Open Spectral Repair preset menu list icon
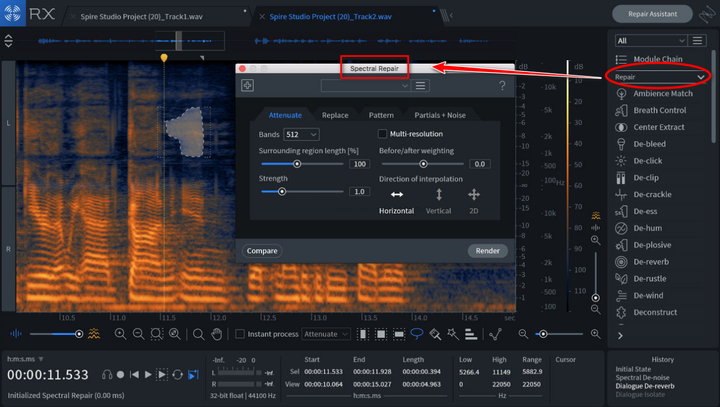Viewport: 720px width, 407px height. (x=420, y=86)
